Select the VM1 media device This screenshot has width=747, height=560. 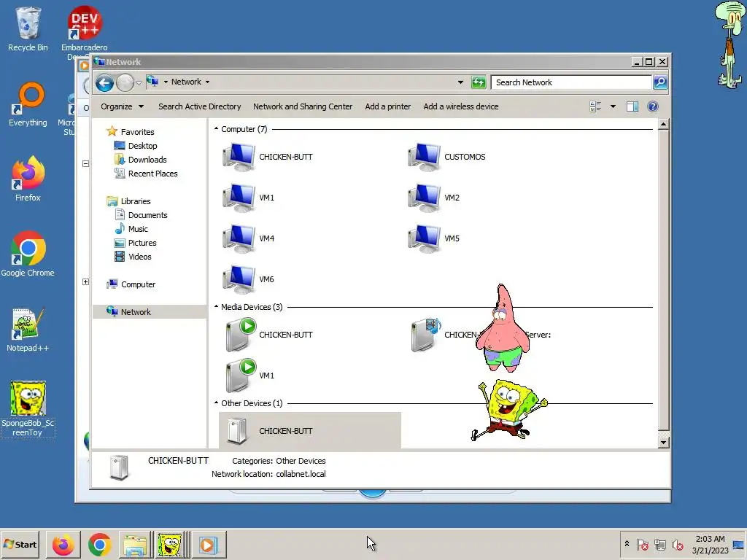(250, 376)
